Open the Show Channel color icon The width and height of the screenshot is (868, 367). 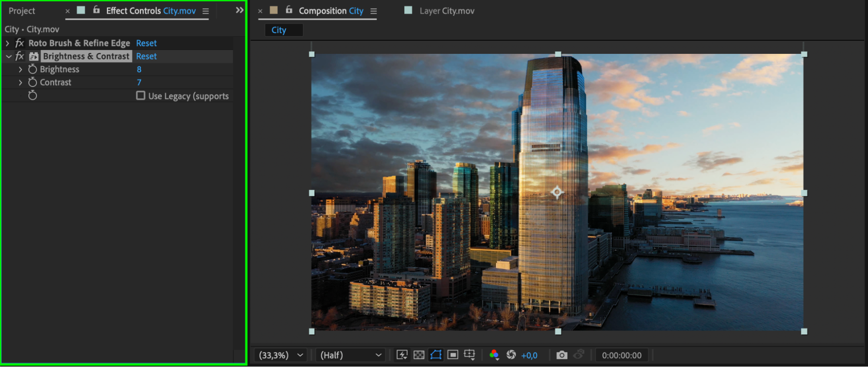[x=494, y=355]
